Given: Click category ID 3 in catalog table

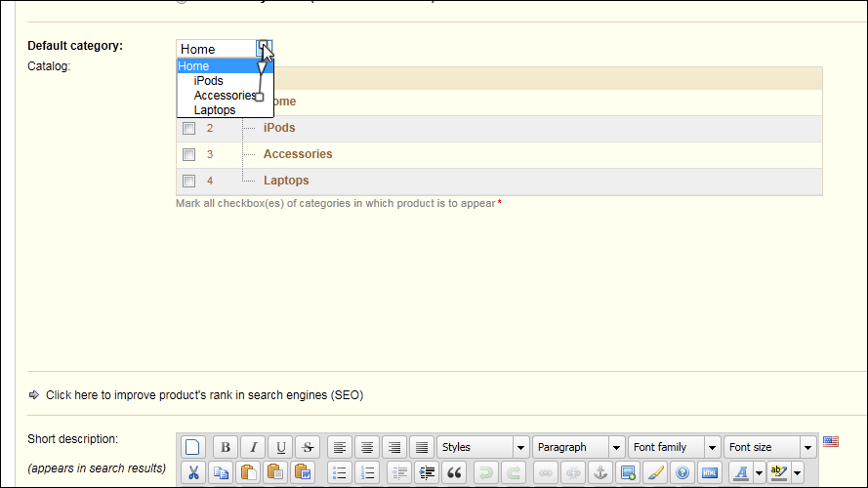Looking at the screenshot, I should coord(210,154).
